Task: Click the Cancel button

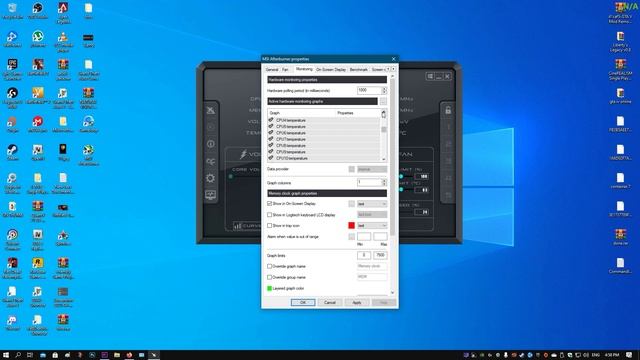Action: click(x=330, y=302)
